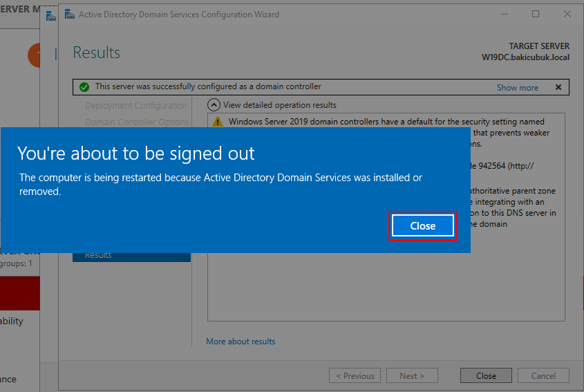Select Domain Controller Options step

[x=137, y=122]
